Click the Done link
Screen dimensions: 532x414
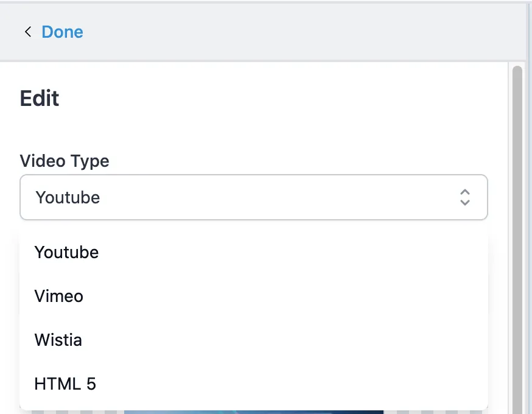pos(62,32)
